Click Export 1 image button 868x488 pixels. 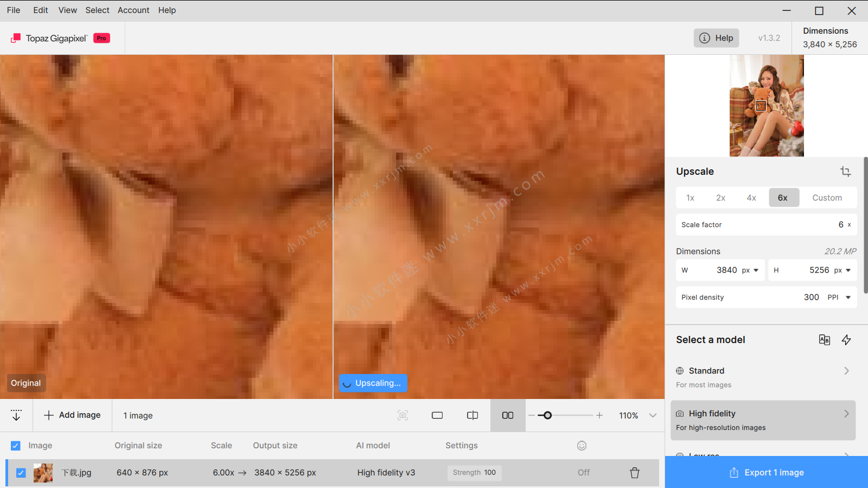pyautogui.click(x=767, y=472)
